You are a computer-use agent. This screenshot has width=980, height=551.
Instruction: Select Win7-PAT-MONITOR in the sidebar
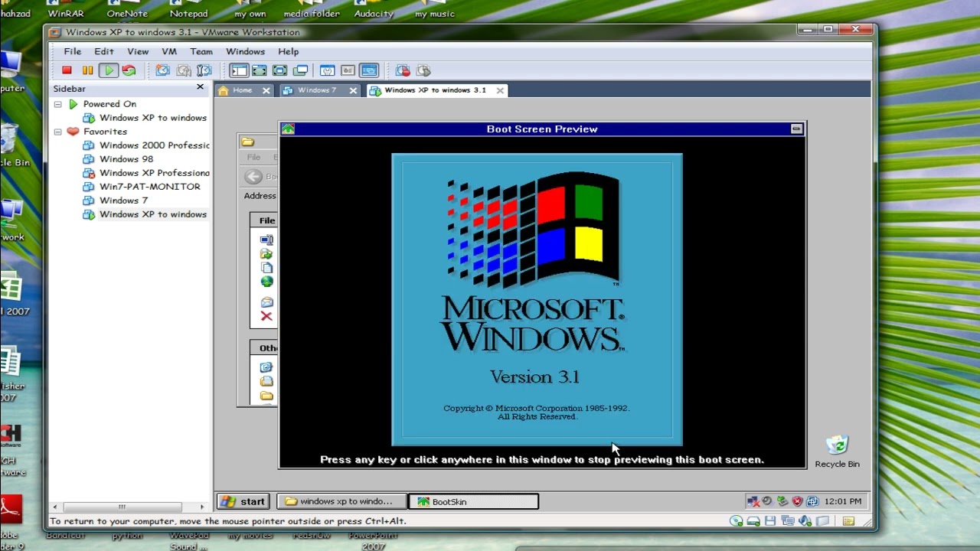tap(142, 187)
